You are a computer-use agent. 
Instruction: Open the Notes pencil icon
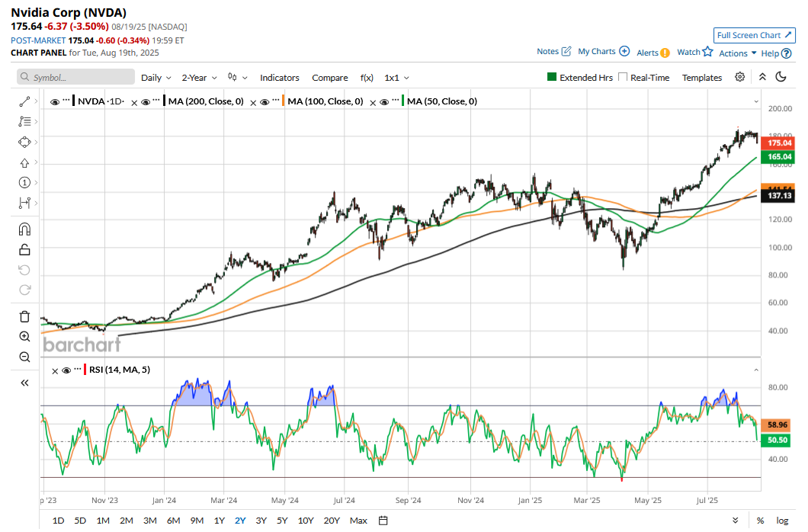(x=566, y=51)
